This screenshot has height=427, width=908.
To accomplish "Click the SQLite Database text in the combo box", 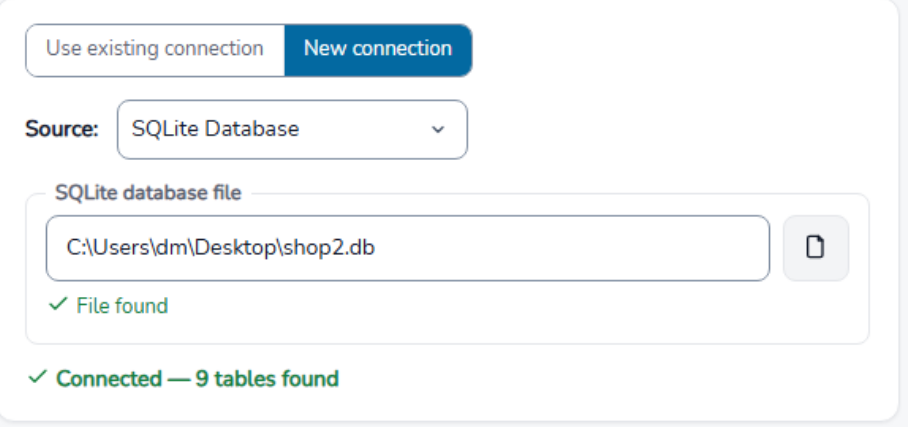I will [x=215, y=129].
